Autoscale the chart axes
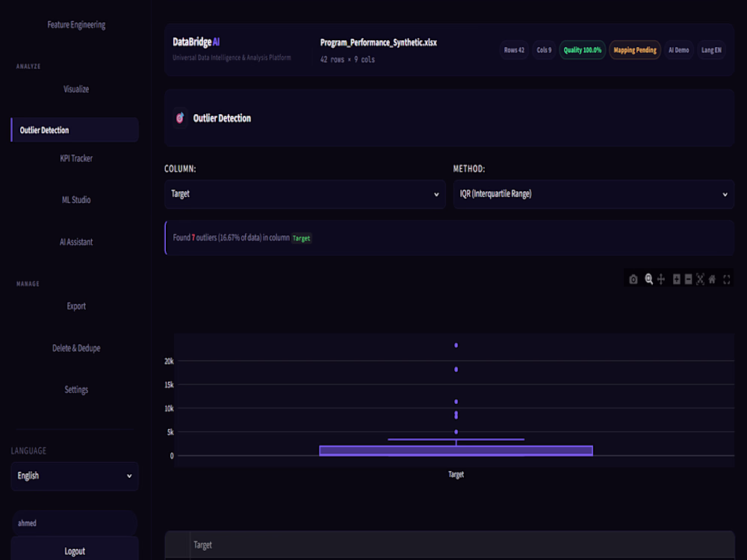This screenshot has height=560, width=747. [701, 279]
